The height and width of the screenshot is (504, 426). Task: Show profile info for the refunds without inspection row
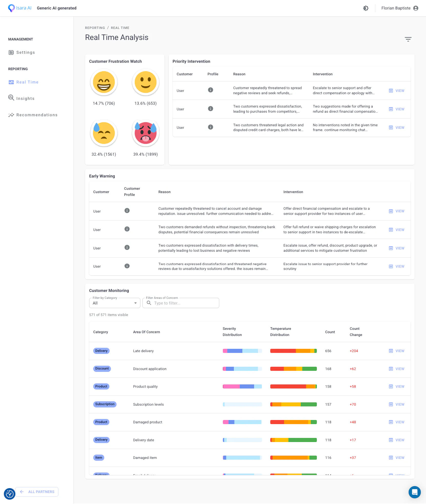(127, 229)
